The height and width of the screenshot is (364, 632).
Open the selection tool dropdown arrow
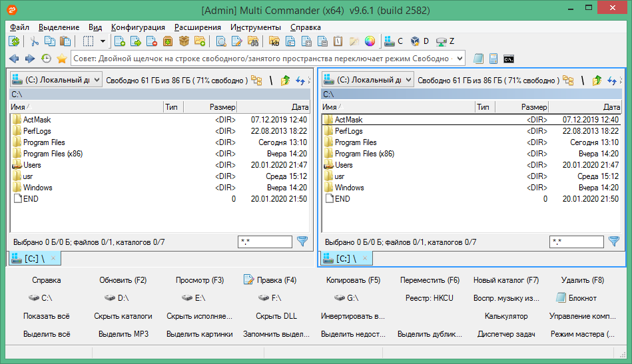pos(103,41)
